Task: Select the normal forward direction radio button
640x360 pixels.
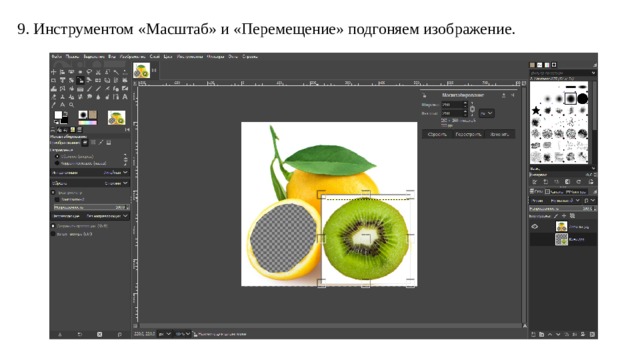Action: 57,156
